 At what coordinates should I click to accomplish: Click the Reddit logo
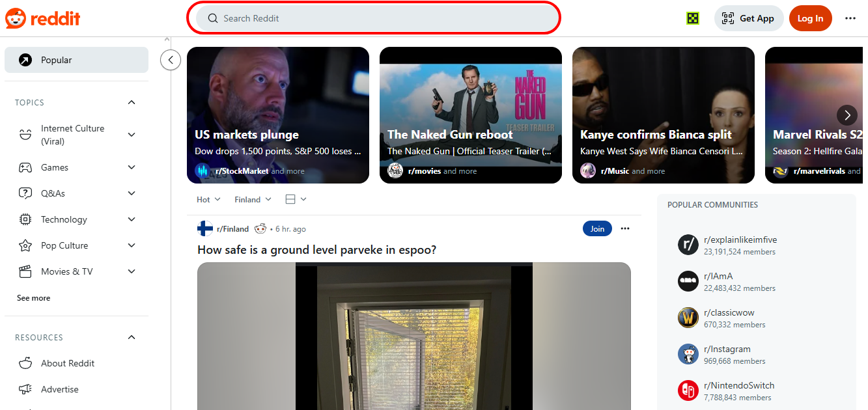[x=42, y=18]
